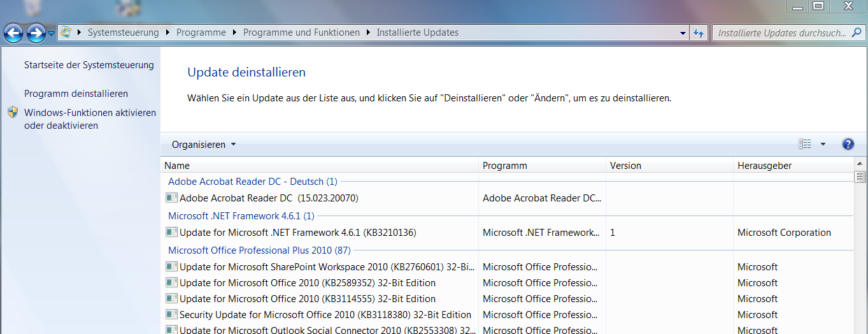The height and width of the screenshot is (334, 868).
Task: Open Windows-Funktionen aktivieren oder deaktivieren
Action: (x=90, y=119)
